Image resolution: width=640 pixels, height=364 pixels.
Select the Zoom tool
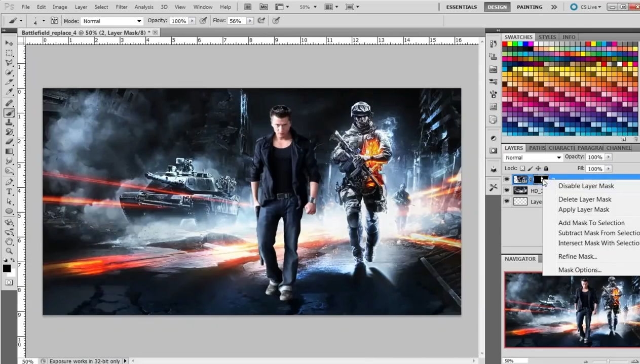coord(9,251)
